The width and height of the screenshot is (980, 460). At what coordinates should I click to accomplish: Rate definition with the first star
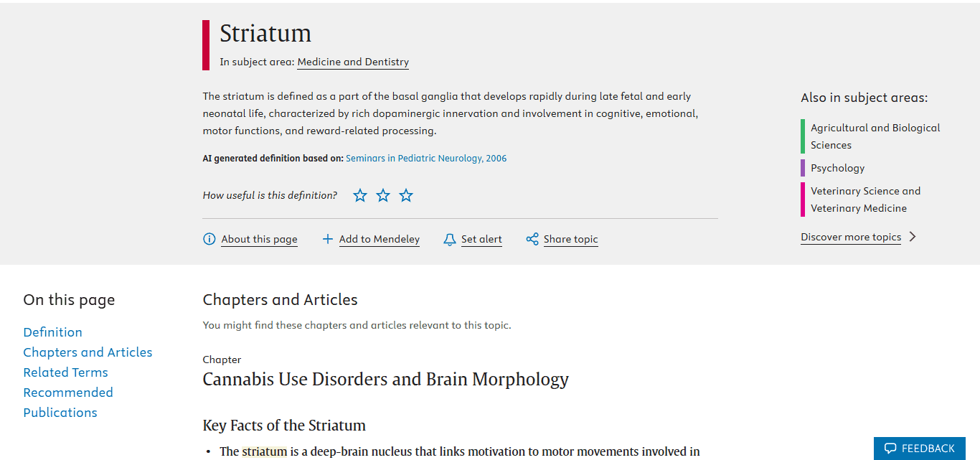pos(360,195)
